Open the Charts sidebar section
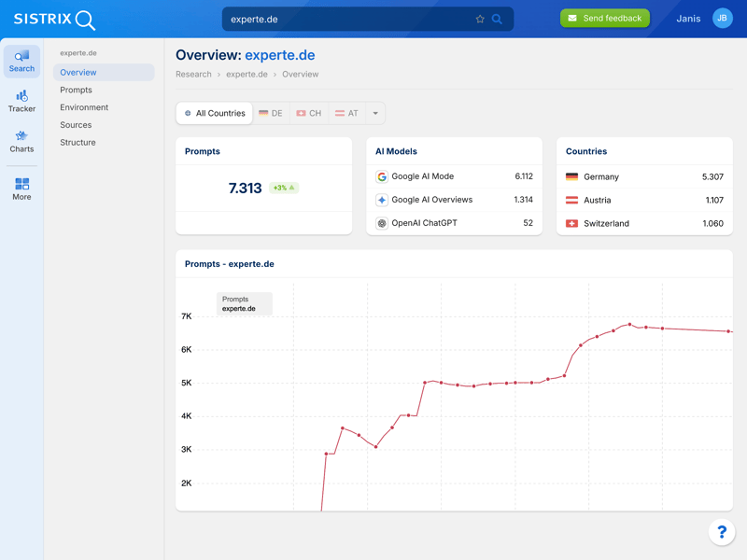This screenshot has width=747, height=560. click(x=21, y=142)
